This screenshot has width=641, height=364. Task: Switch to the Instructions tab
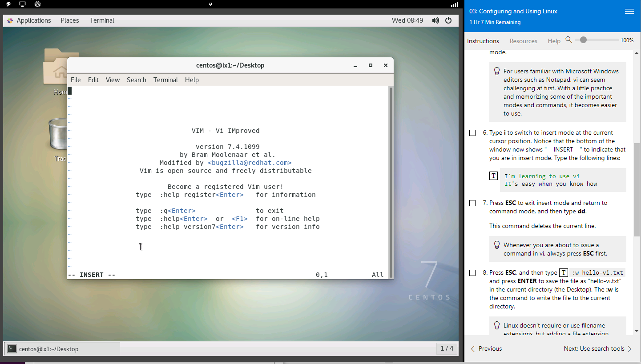(483, 41)
